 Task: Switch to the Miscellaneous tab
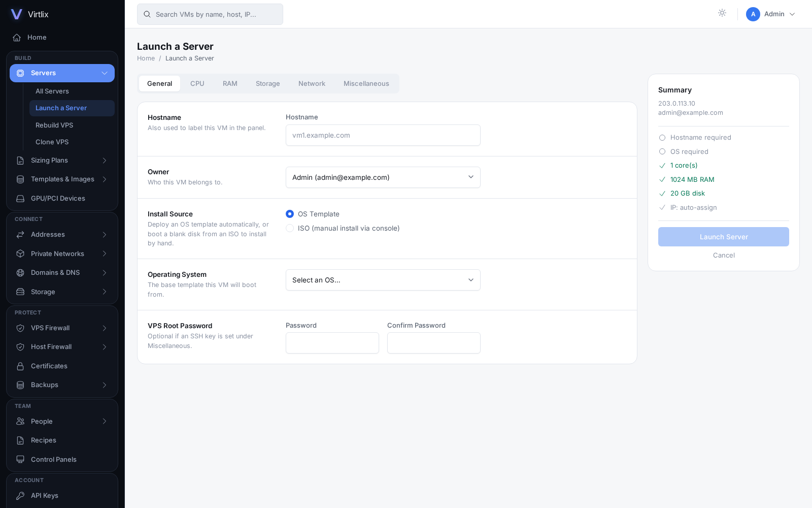click(x=366, y=84)
